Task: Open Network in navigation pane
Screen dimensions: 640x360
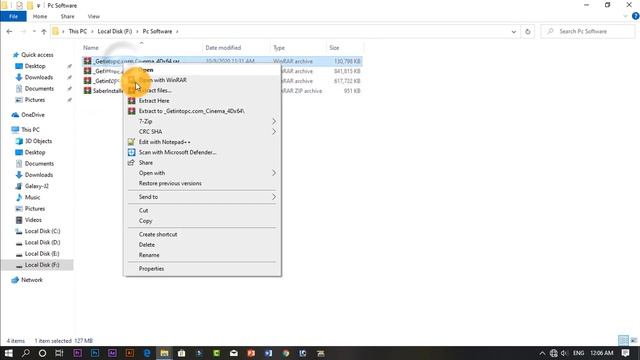Action: [x=32, y=280]
